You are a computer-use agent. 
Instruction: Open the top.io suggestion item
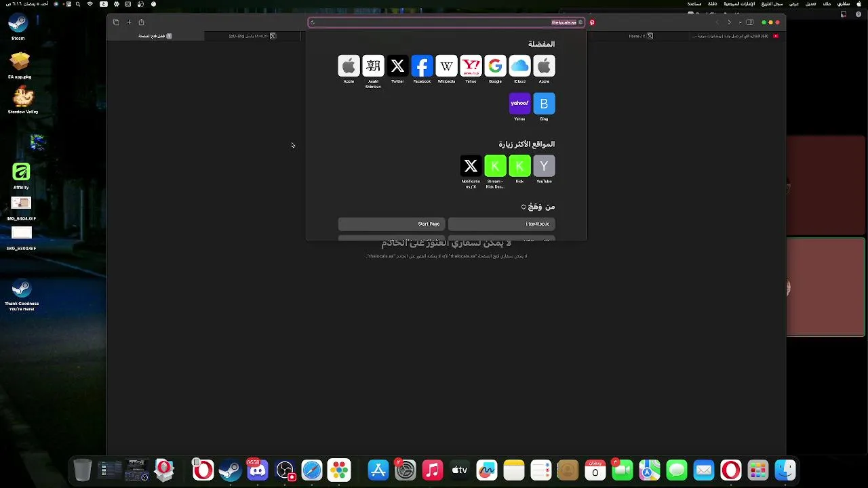[502, 224]
